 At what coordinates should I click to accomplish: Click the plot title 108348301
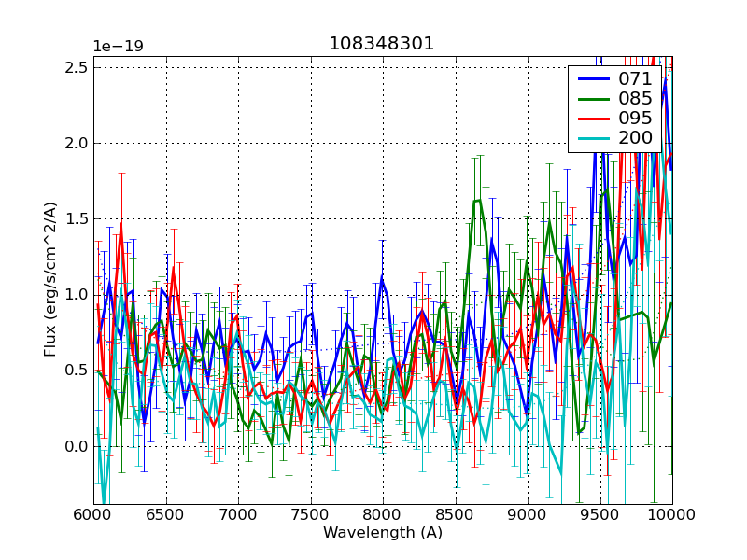click(x=382, y=44)
